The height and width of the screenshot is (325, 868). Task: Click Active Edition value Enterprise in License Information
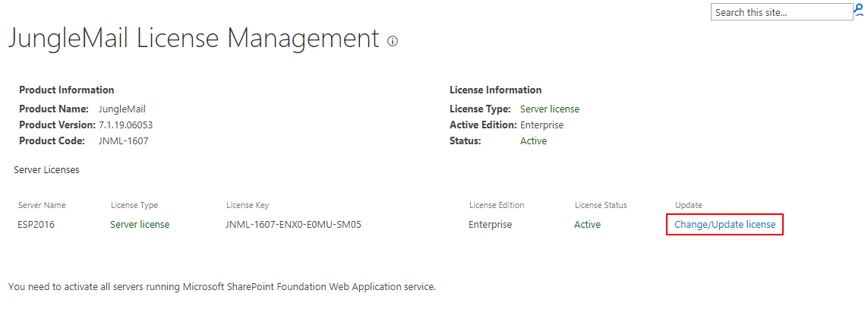click(x=541, y=125)
